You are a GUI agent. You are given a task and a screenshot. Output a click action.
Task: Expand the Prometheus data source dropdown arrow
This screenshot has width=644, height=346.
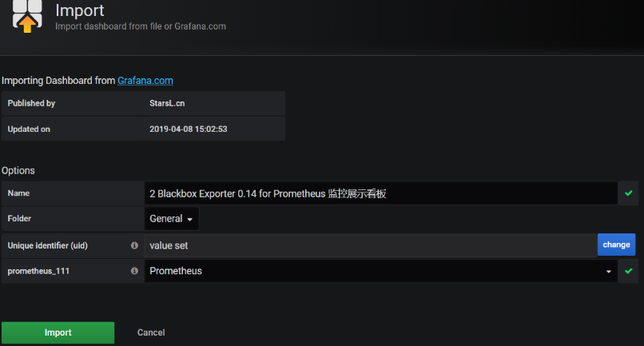pos(609,272)
